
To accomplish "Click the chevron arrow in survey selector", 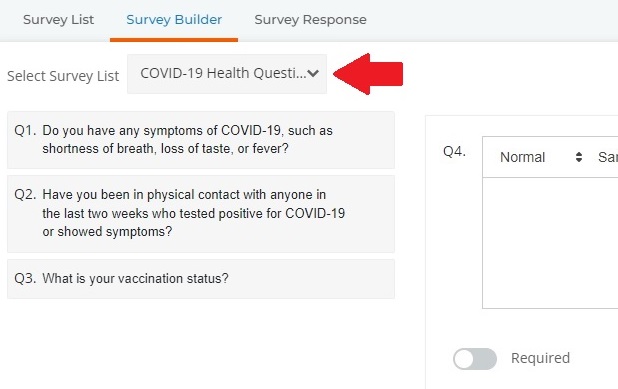I will coord(313,73).
